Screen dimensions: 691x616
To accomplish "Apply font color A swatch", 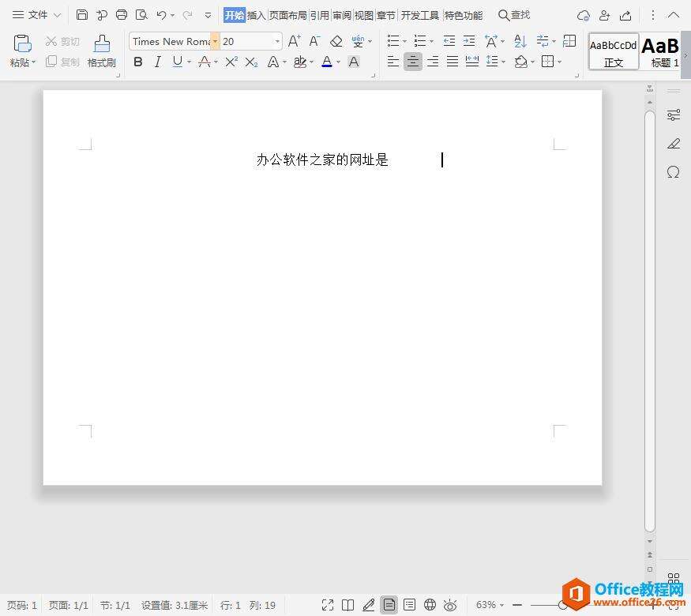I will point(327,62).
